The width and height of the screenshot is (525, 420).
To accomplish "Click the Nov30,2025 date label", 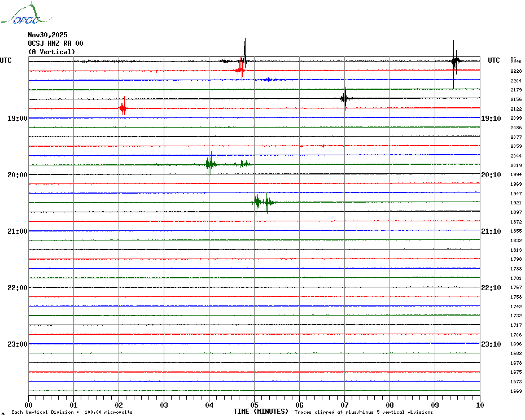I will (47, 35).
